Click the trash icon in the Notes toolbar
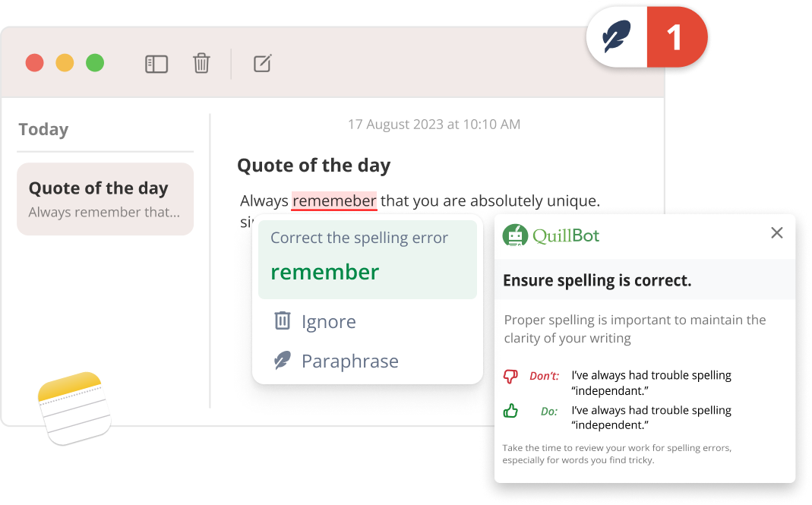The width and height of the screenshot is (812, 505). (x=201, y=64)
